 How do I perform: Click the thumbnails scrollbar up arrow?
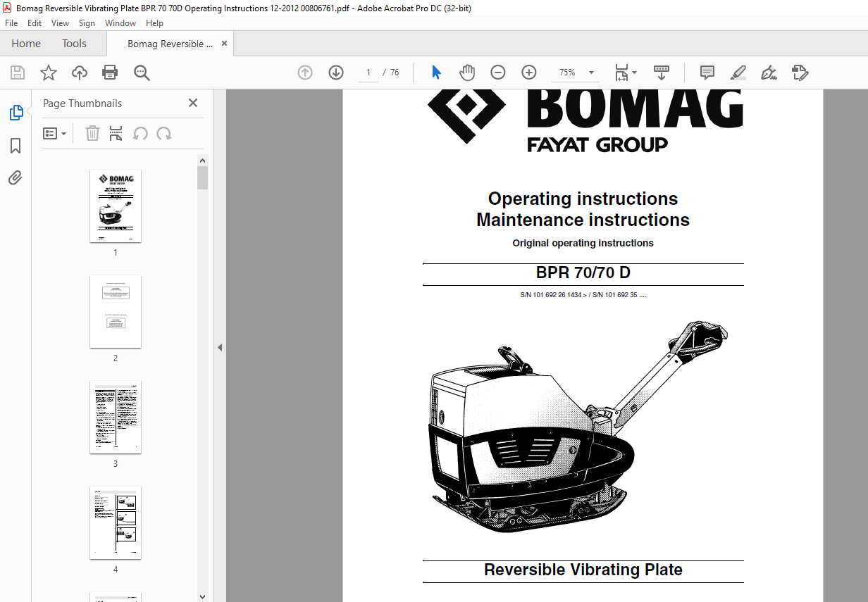point(203,161)
